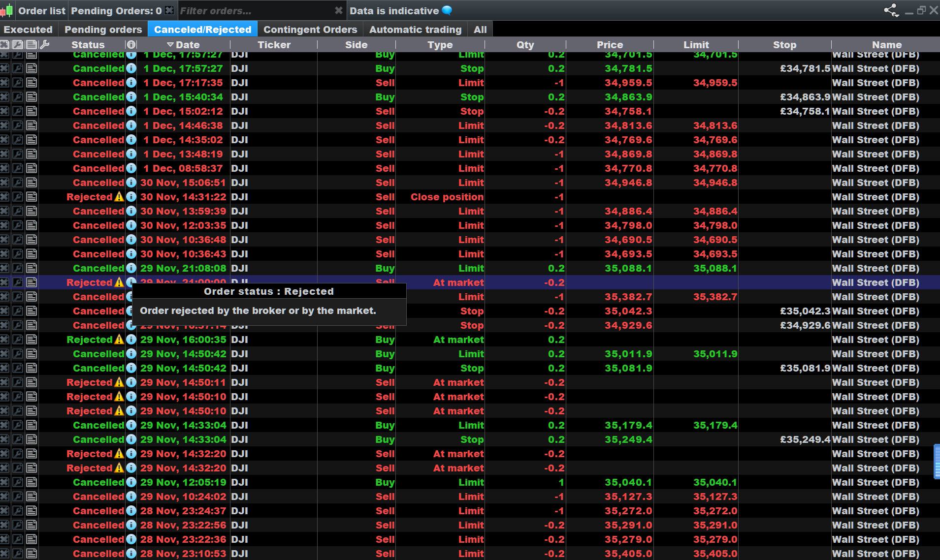Viewport: 940px width, 560px height.
Task: Sort by the Limit column header
Action: pos(696,45)
